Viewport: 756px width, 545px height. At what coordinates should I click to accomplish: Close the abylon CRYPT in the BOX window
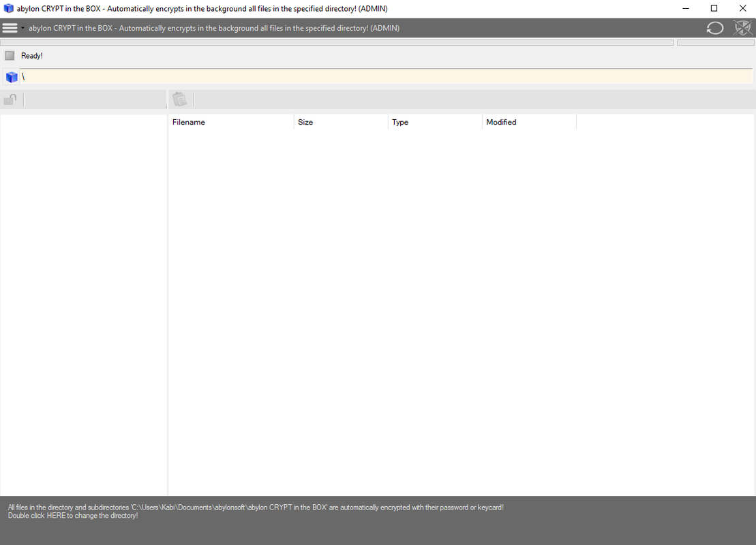coord(742,8)
